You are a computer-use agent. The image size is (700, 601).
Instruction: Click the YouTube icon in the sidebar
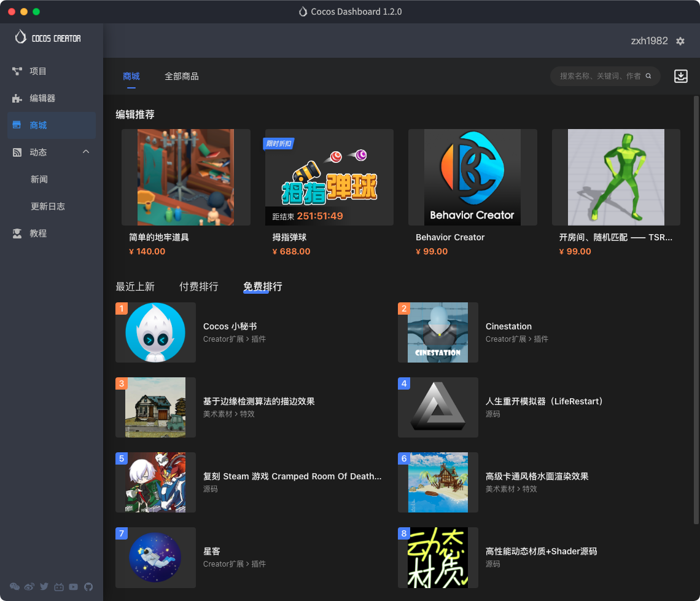point(74,587)
